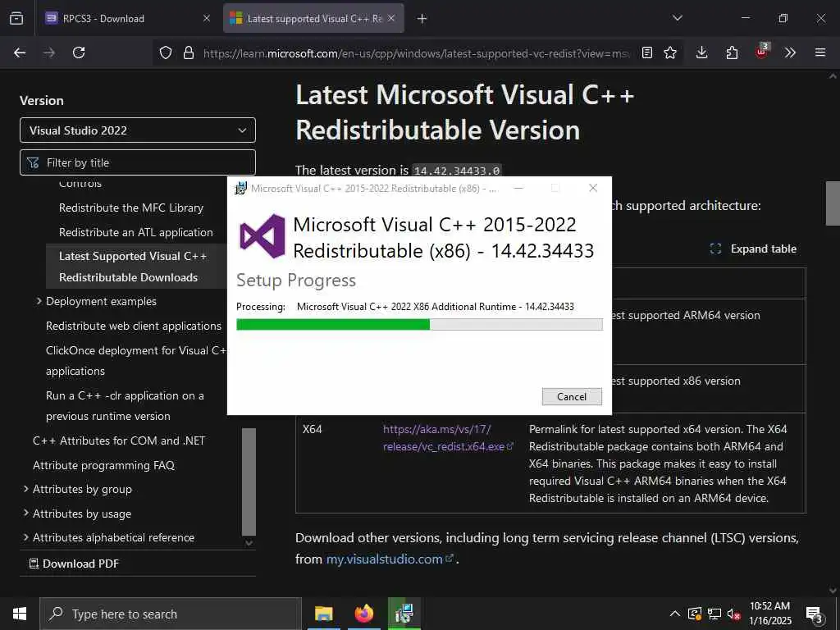Open a new browser tab

pos(422,19)
